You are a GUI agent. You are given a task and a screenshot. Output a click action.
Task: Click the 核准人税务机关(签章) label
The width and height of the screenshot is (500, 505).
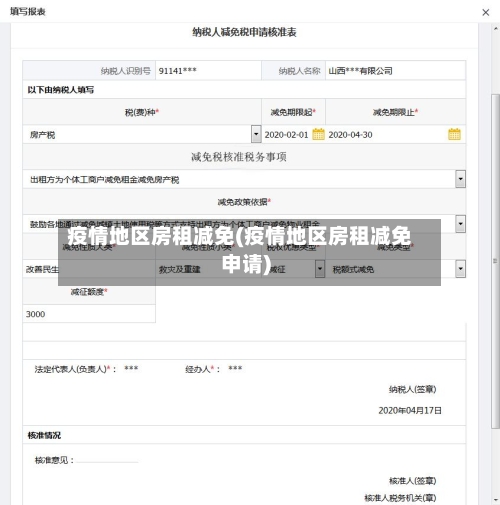400,498
